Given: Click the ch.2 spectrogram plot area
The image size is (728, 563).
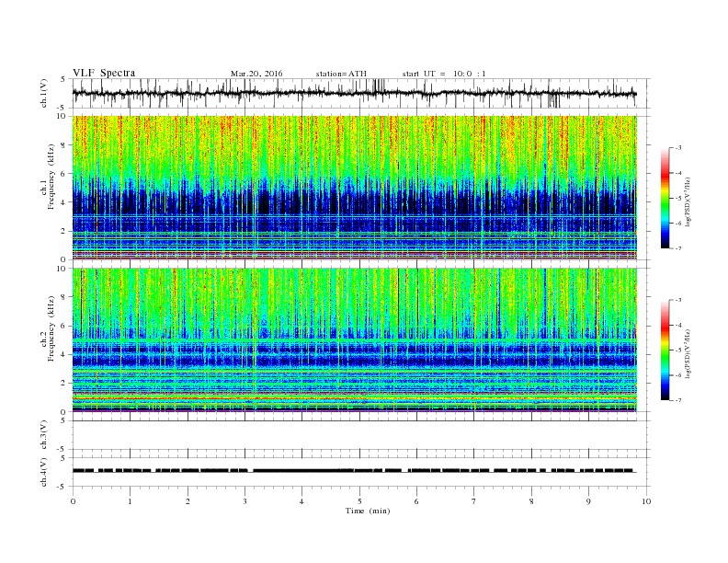Looking at the screenshot, I should (x=355, y=340).
